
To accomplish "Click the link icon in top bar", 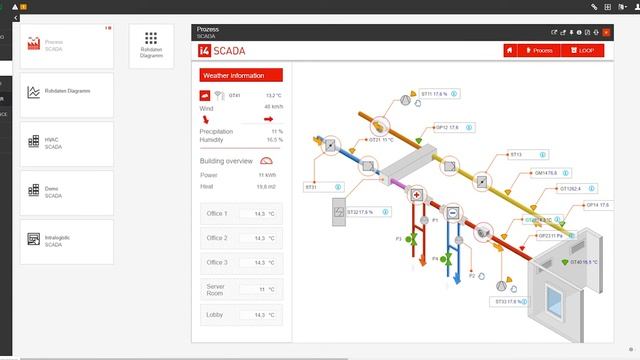I will click(594, 7).
